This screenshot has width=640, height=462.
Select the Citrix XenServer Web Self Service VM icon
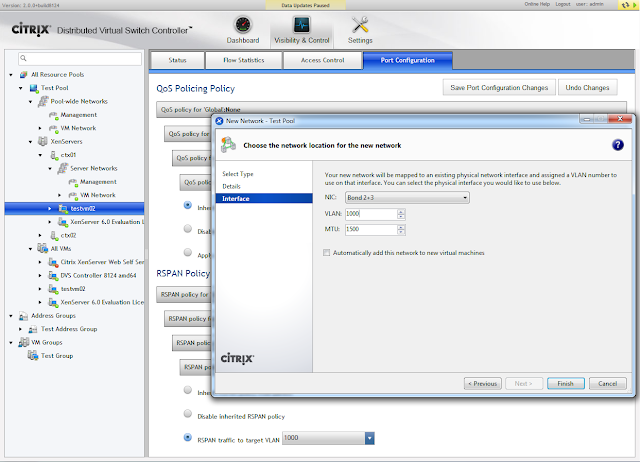53,262
